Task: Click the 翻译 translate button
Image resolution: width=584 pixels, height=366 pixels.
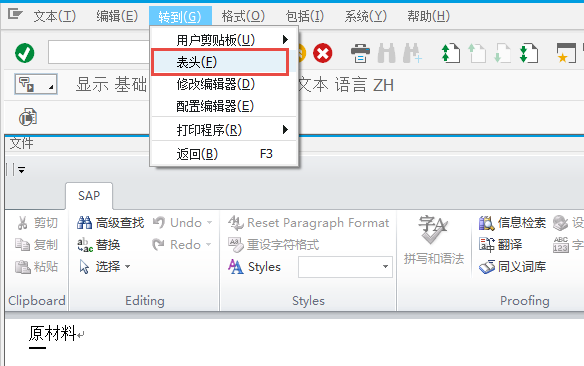Action: pos(501,245)
